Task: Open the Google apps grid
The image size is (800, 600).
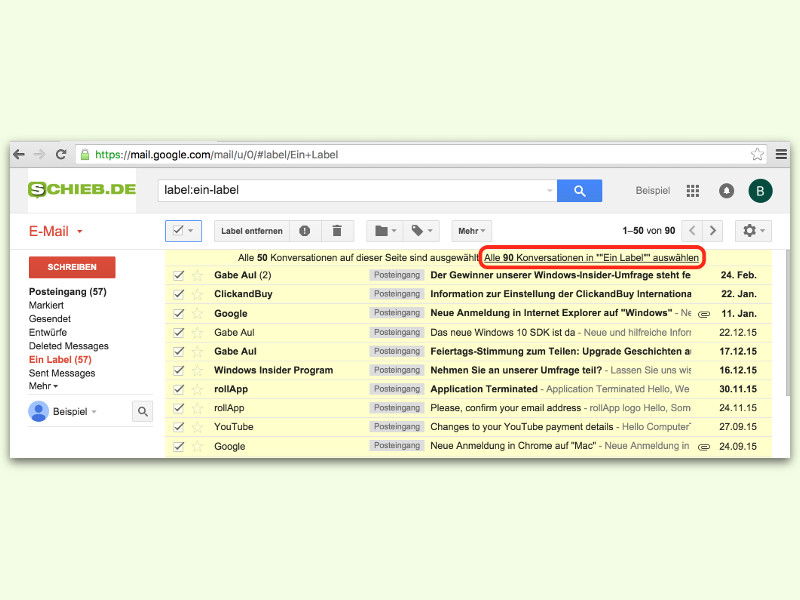Action: 692,191
